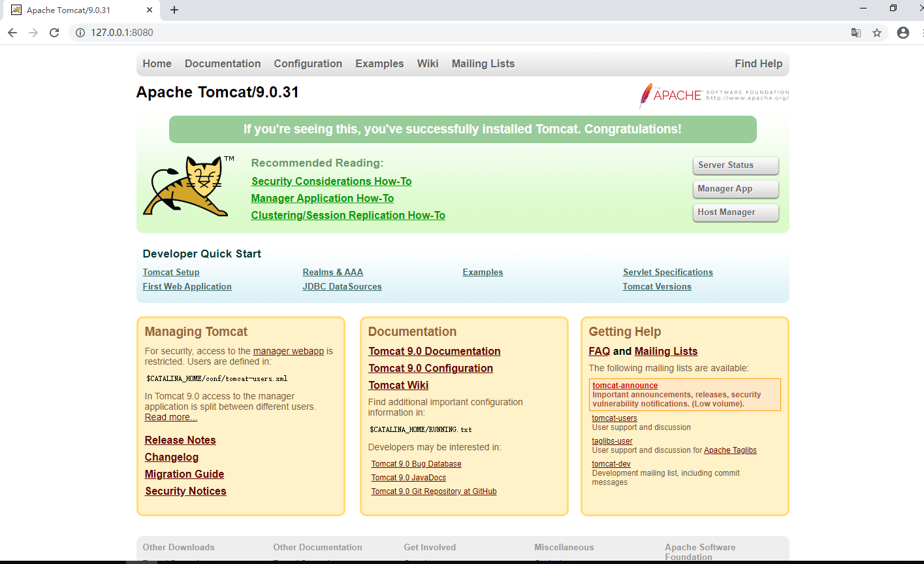Click the Release Notes link

pyautogui.click(x=180, y=440)
